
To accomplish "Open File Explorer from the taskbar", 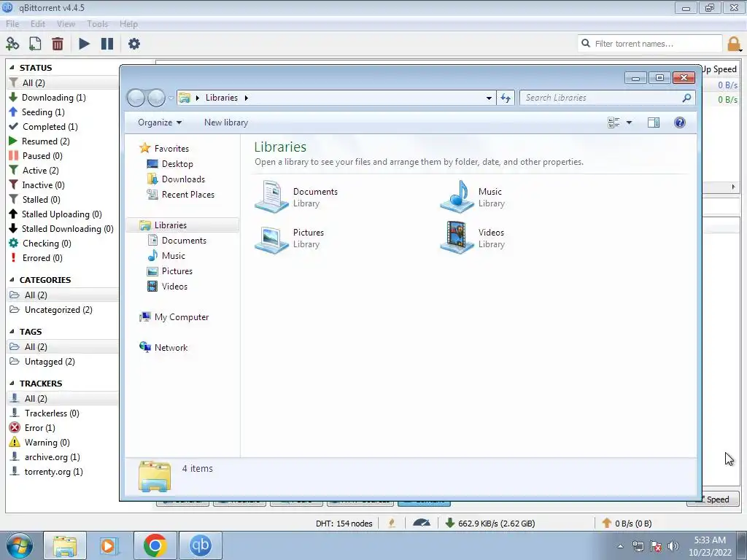I will click(x=65, y=545).
